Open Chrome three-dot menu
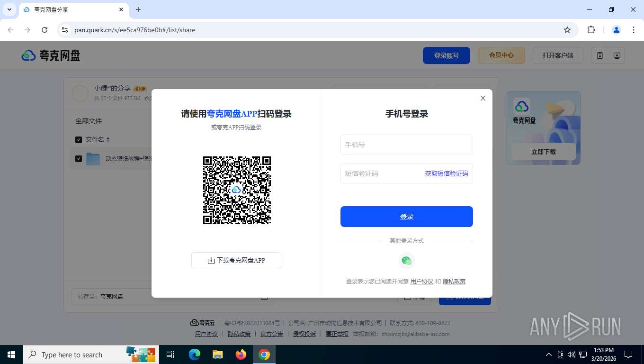The width and height of the screenshot is (644, 364). click(x=634, y=30)
